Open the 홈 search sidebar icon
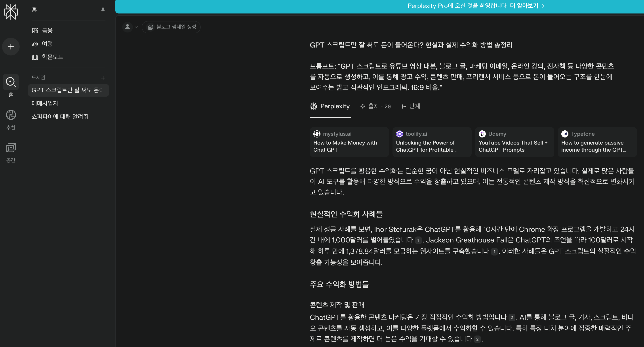Image resolution: width=644 pixels, height=347 pixels. click(11, 82)
